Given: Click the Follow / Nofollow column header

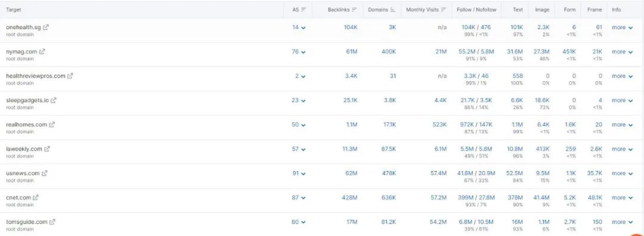Looking at the screenshot, I should pos(476,10).
